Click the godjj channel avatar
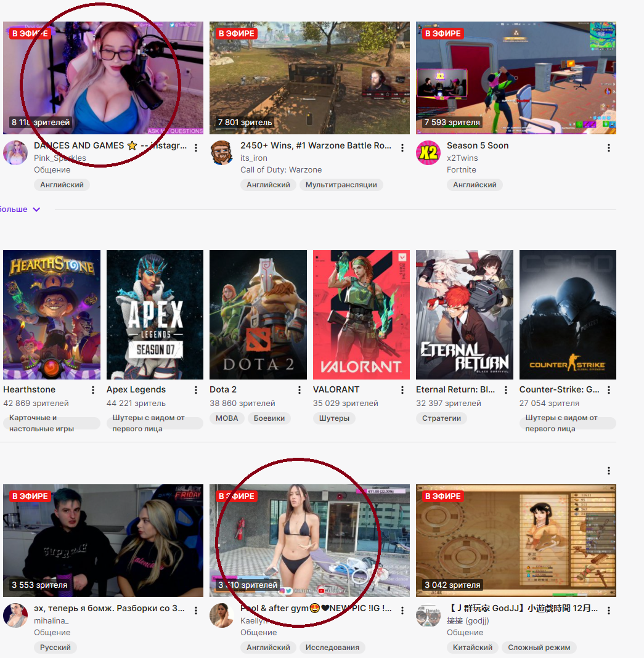 click(428, 615)
